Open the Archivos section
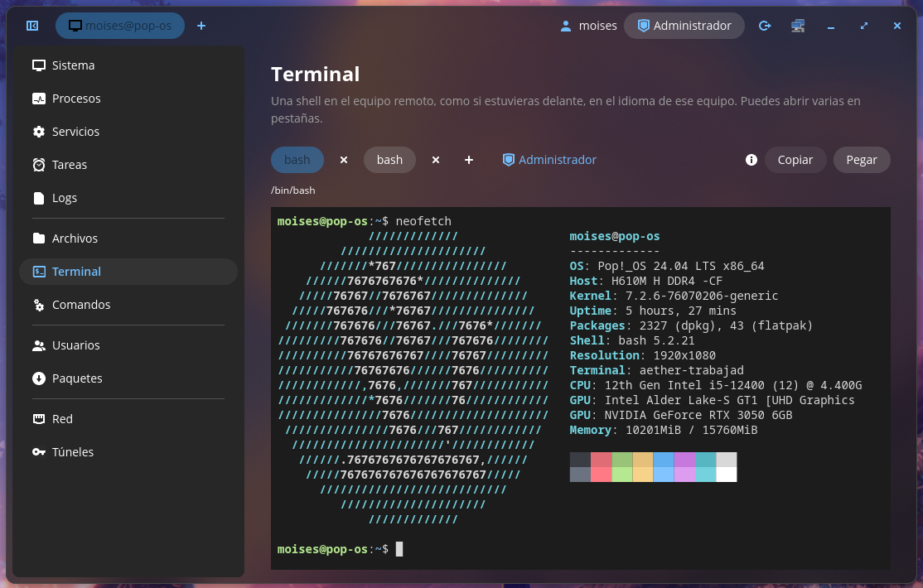 pos(128,239)
